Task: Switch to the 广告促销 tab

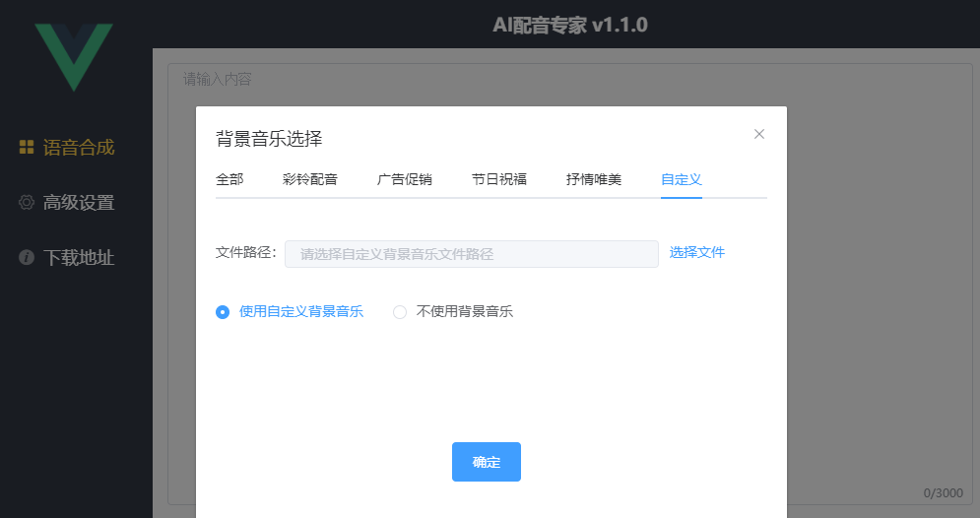Action: pos(405,179)
